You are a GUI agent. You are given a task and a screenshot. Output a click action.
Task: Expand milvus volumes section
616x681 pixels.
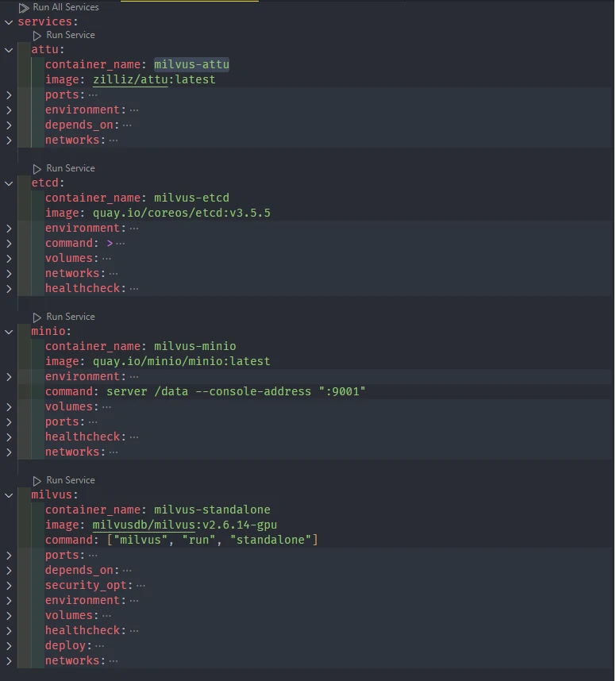point(9,616)
